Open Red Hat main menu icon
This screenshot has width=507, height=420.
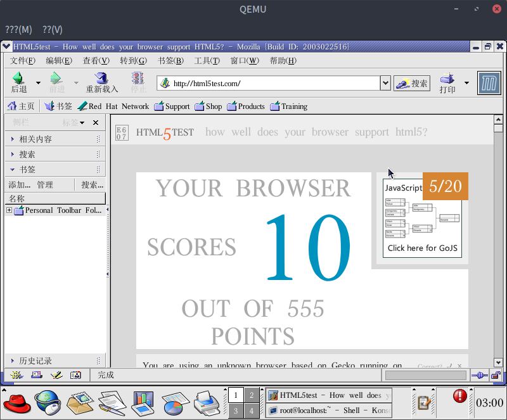(16, 402)
